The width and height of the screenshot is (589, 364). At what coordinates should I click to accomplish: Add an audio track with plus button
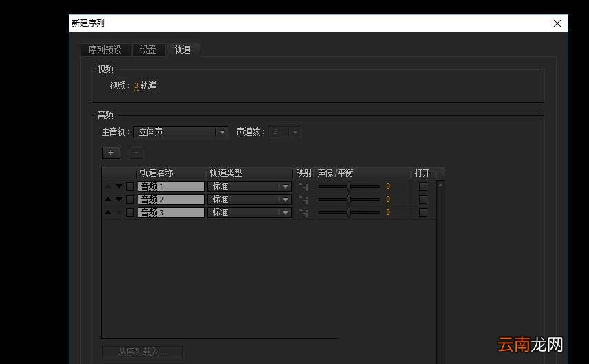coord(111,153)
